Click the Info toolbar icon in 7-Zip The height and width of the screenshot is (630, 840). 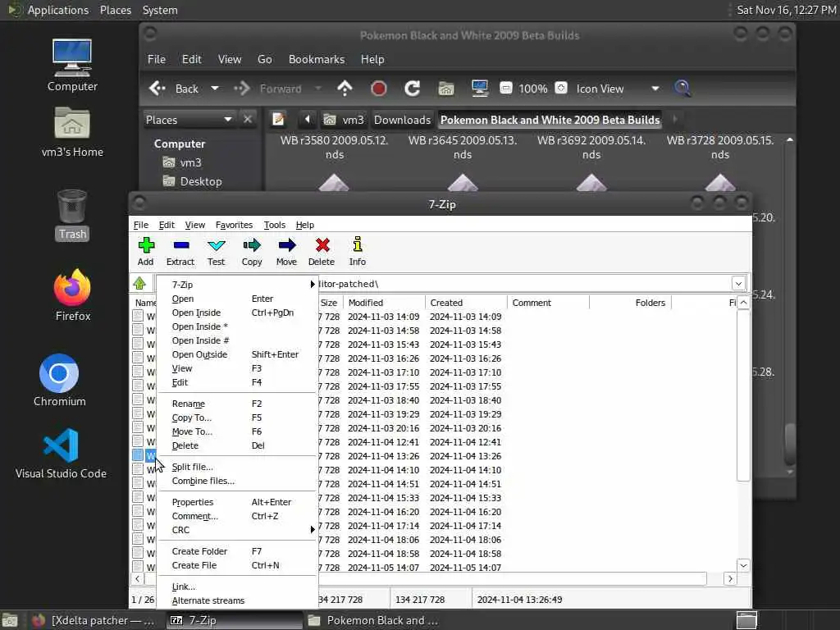point(358,252)
